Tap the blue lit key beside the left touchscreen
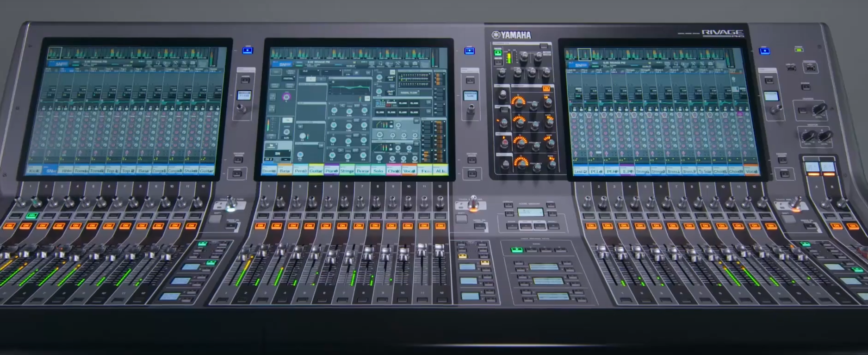The height and width of the screenshot is (355, 868). coord(248,50)
